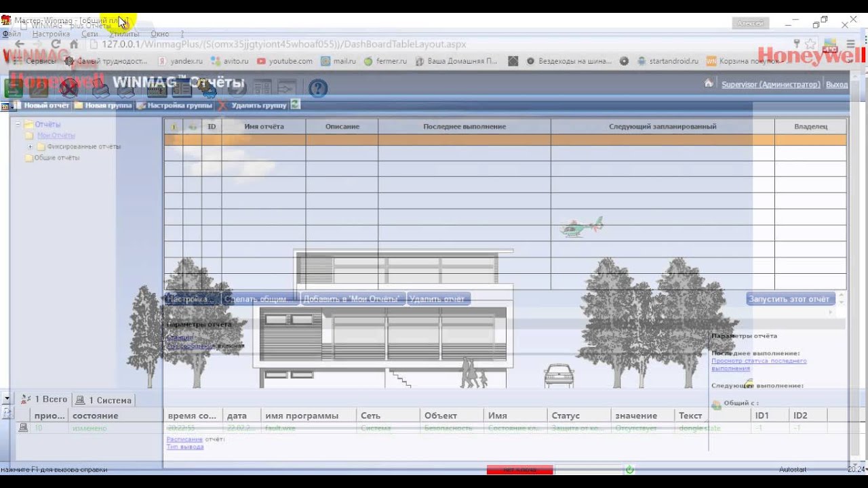Select the Мои Отчёты tree item
This screenshot has height=488, width=868.
56,136
